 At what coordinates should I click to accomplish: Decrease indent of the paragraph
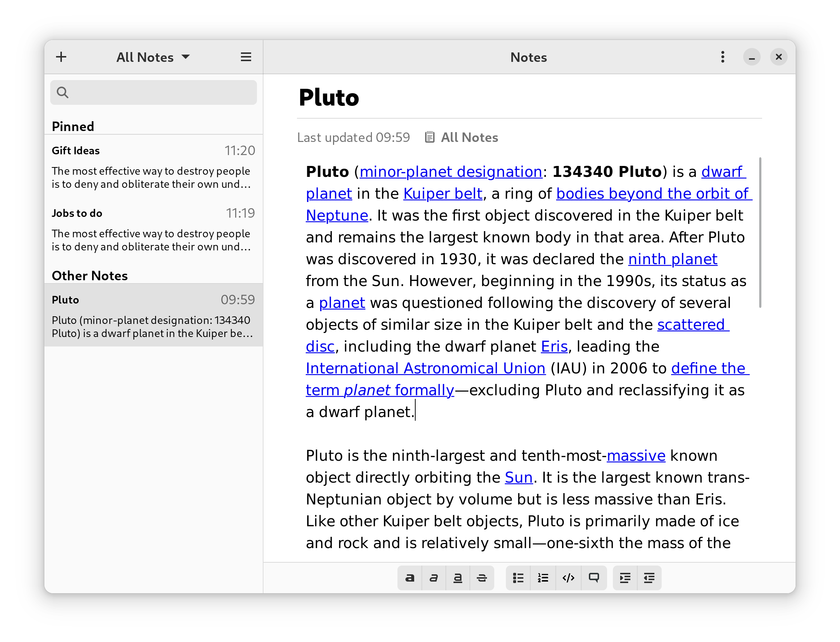(x=649, y=578)
